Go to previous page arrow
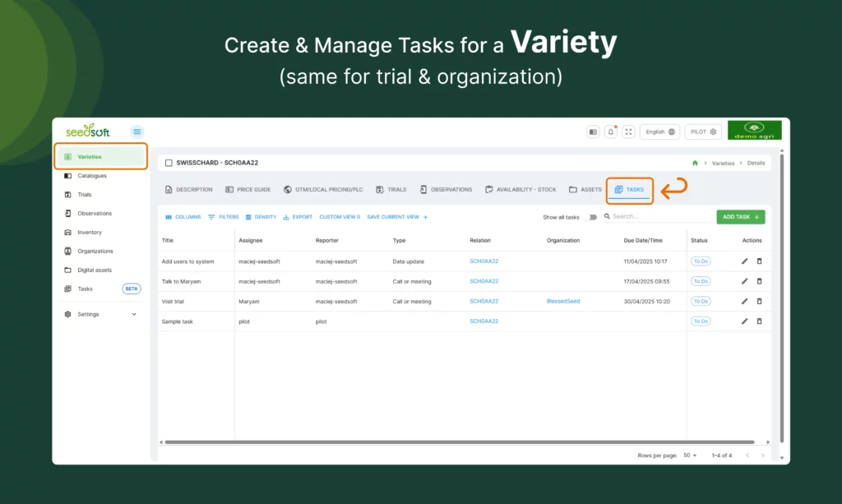Screen dimensions: 842x504 (x=747, y=455)
